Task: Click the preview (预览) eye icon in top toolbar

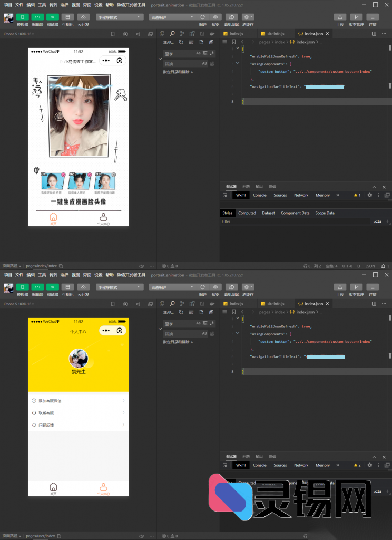Action: click(215, 17)
